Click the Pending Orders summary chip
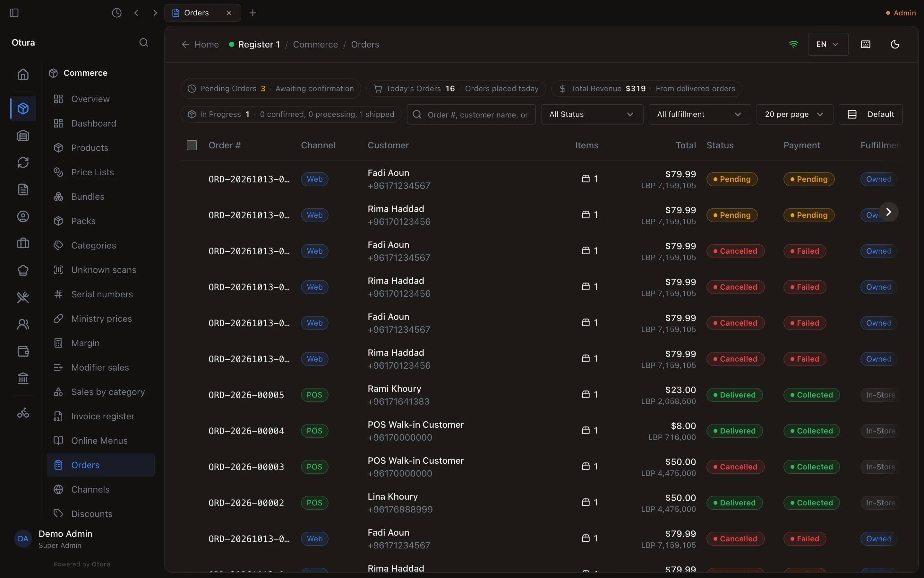Viewport: 924px width, 578px height. pos(271,89)
